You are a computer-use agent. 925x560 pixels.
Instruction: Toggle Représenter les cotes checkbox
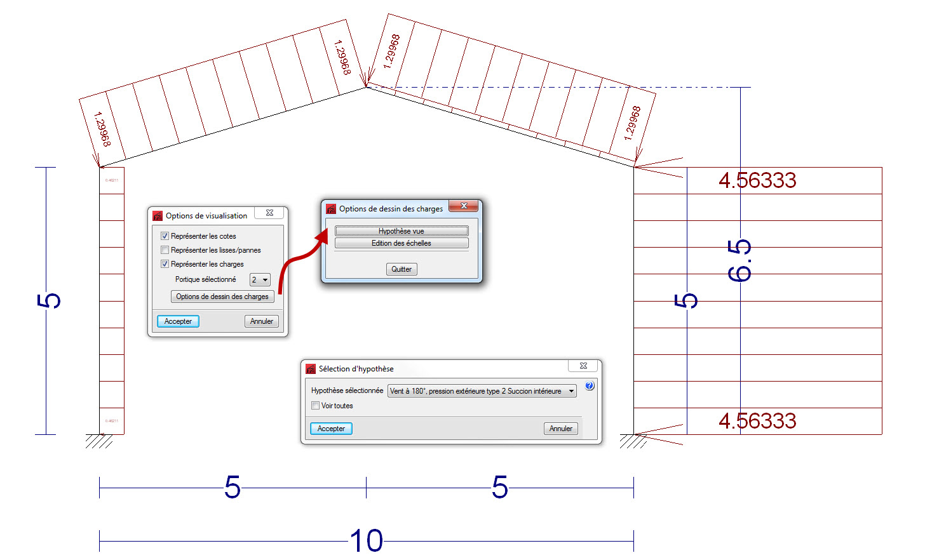(165, 236)
